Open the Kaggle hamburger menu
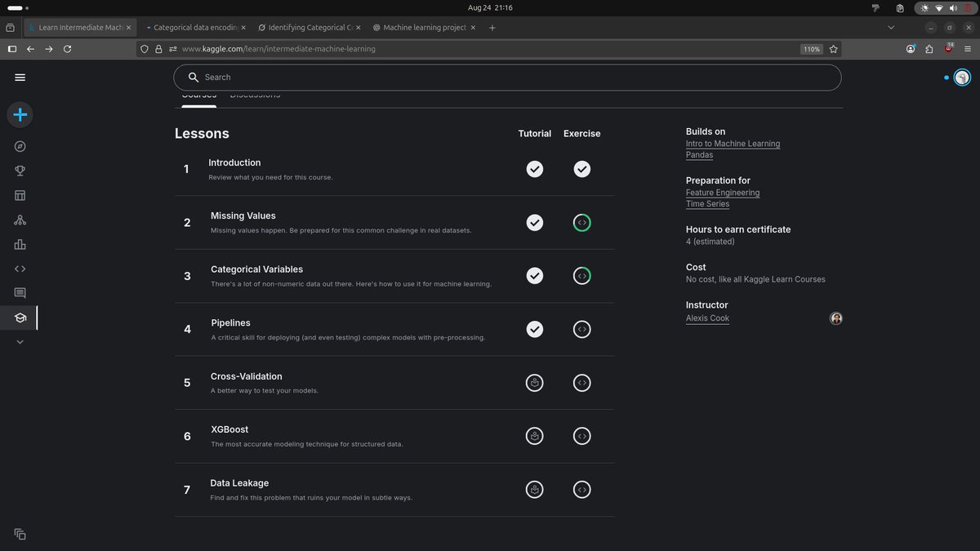 point(20,78)
